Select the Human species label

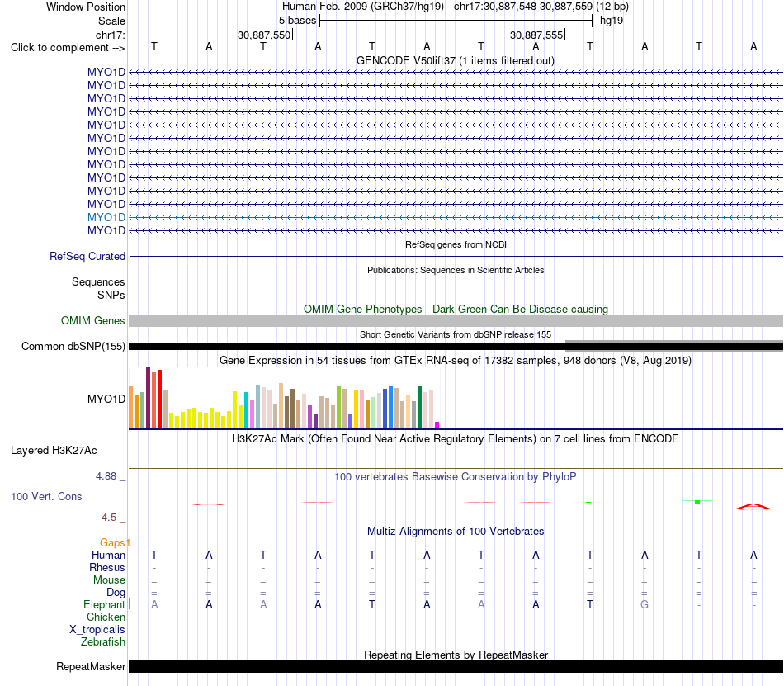pos(108,556)
